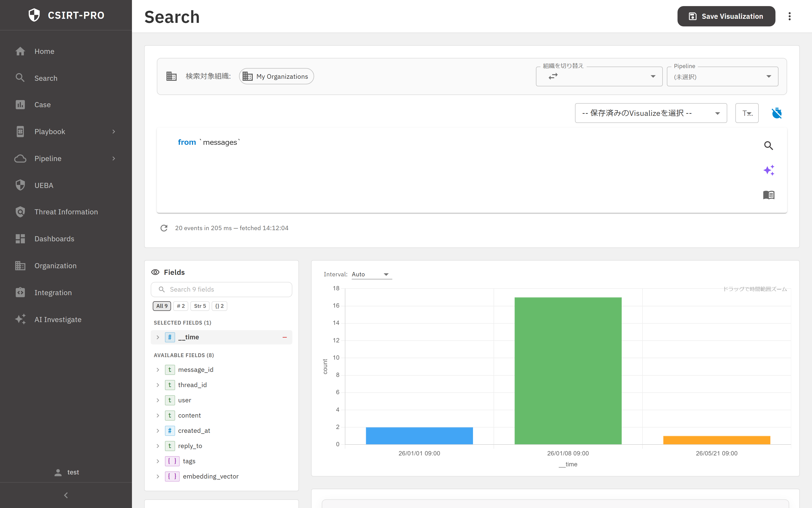The image size is (812, 508).
Task: Expand the user field
Action: pos(158,400)
